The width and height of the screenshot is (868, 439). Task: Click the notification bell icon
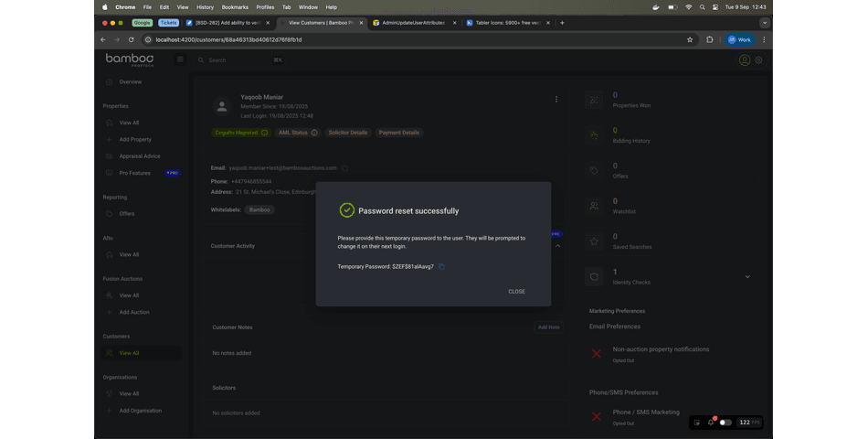(711, 423)
